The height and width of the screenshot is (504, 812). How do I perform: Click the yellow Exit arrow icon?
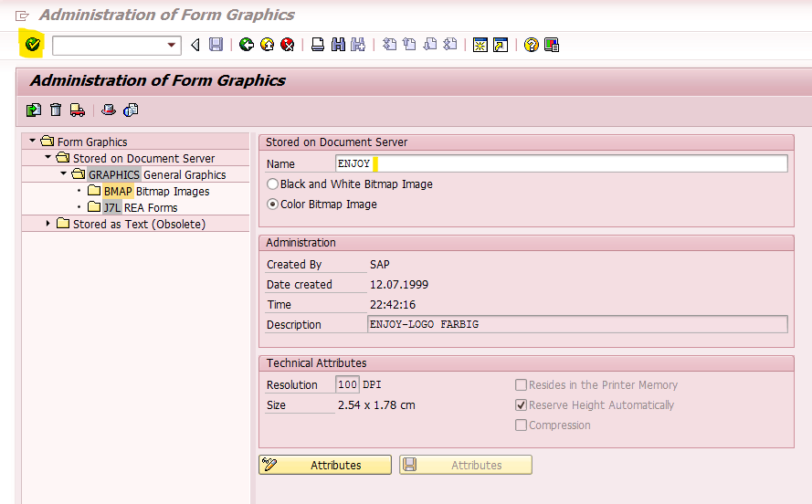click(268, 45)
